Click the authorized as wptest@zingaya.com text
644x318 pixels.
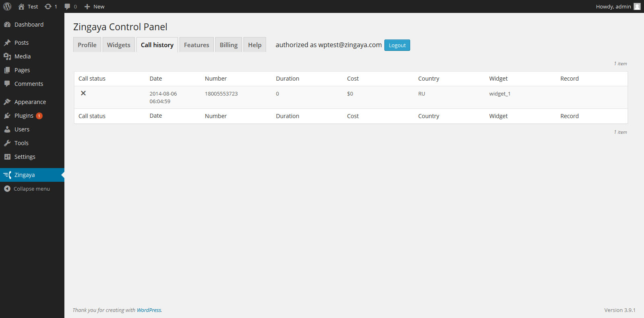329,45
